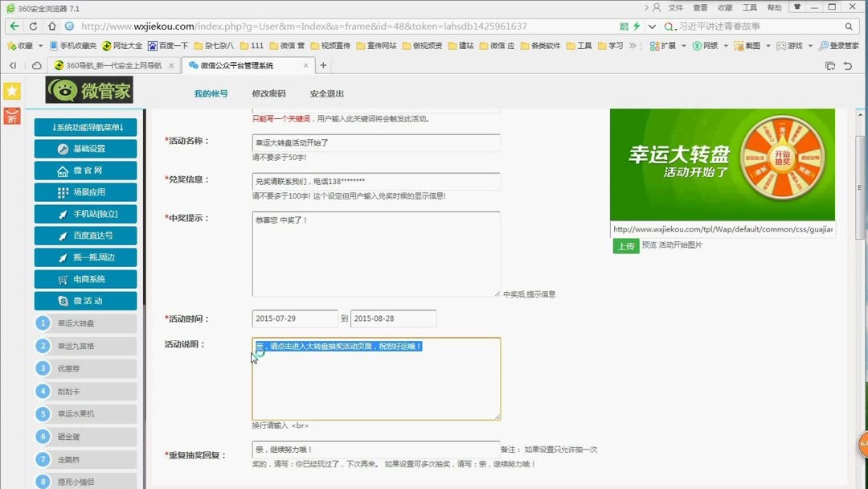Select 微官网 in navigation menu
Viewport: 868px width, 489px height.
(85, 170)
